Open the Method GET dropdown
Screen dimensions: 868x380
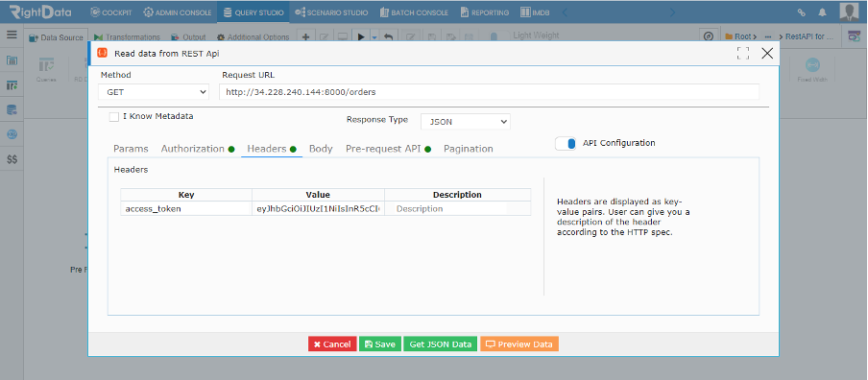(154, 92)
